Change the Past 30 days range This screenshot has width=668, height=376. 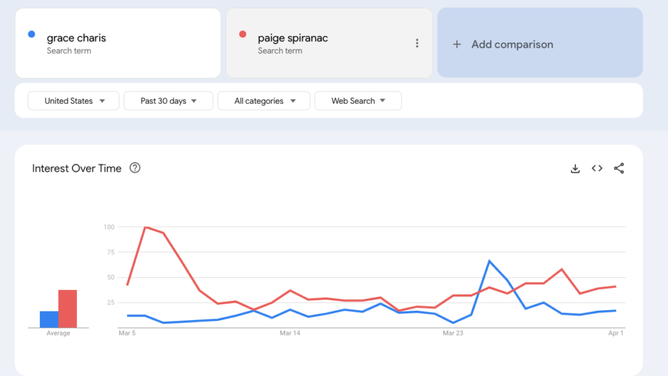click(x=168, y=101)
